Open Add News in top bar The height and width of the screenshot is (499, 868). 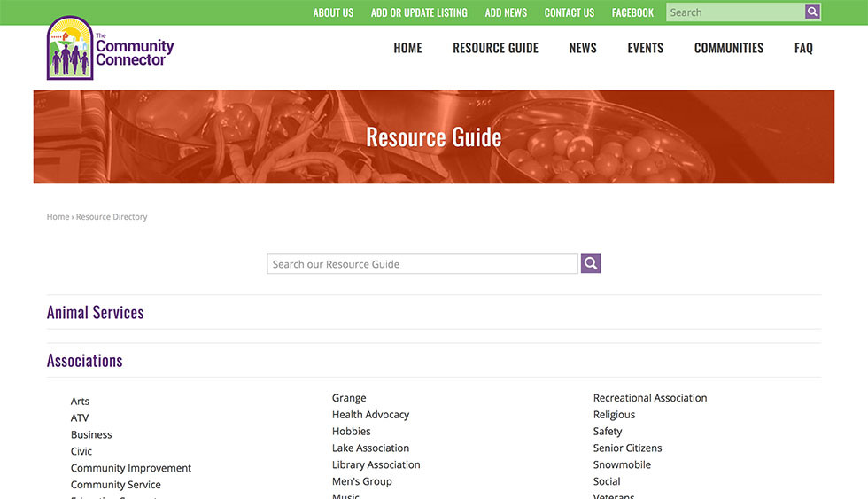pos(506,12)
